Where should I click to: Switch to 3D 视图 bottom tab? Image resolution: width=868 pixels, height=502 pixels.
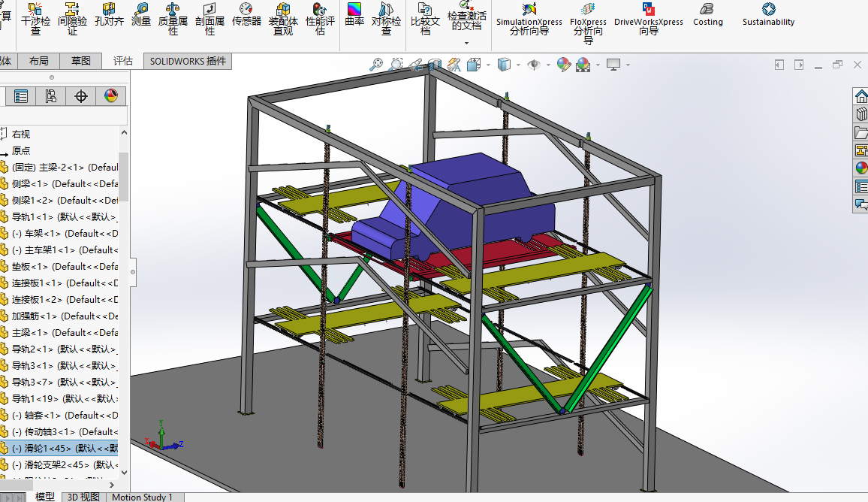pyautogui.click(x=83, y=497)
